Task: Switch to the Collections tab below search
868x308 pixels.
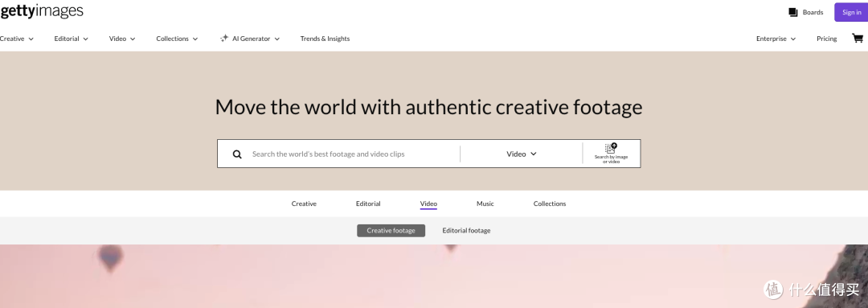Action: [550, 203]
